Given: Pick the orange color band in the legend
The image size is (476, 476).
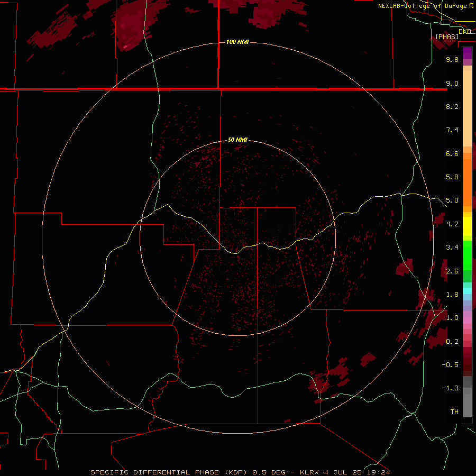Looking at the screenshot, I should pos(467,183).
